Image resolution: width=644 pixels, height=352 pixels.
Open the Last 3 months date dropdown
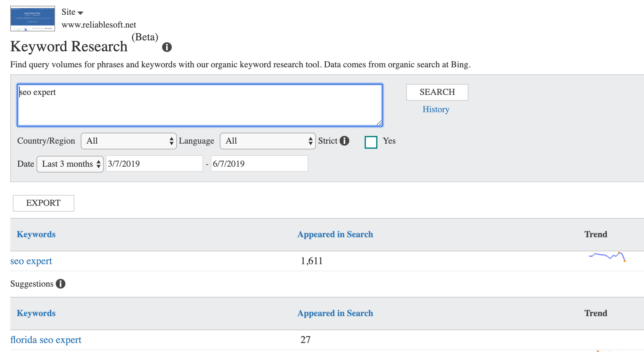[x=70, y=164]
